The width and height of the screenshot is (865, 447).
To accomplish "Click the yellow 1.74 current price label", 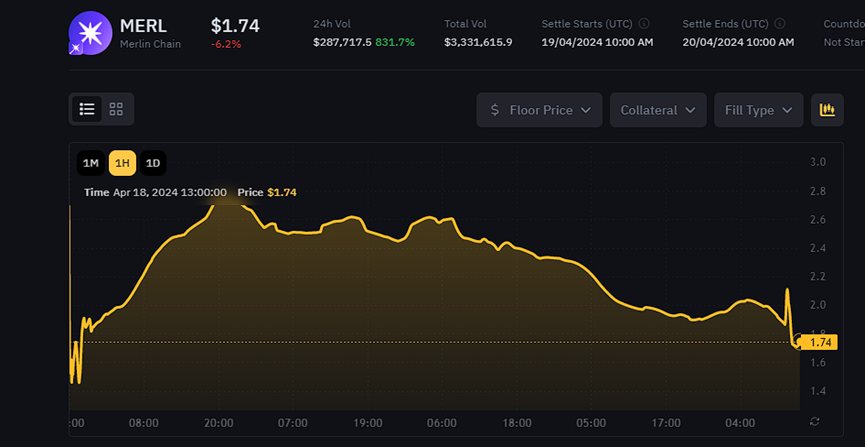I will click(821, 342).
